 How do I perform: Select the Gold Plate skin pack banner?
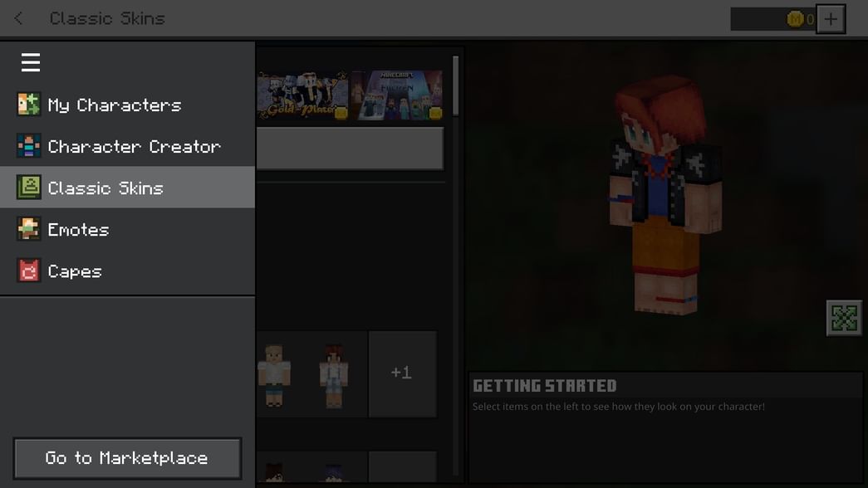(x=302, y=94)
